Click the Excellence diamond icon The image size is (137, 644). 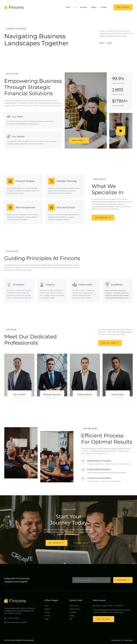coord(107,285)
